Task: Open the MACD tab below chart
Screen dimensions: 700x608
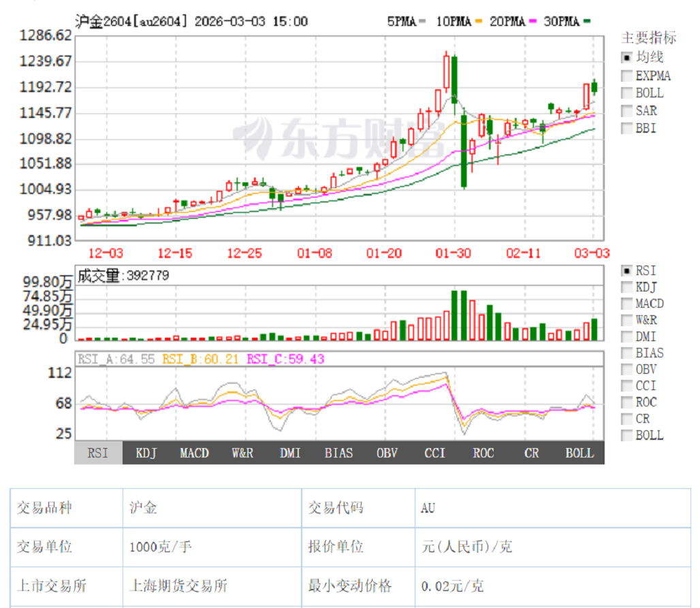Action: point(194,453)
